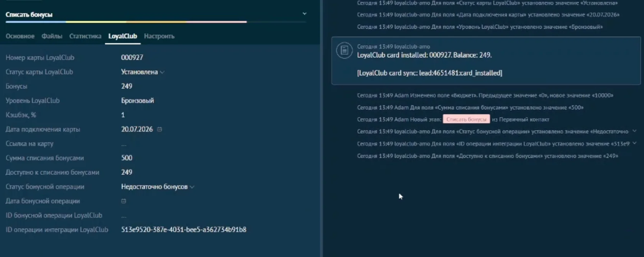Click the Первичный контакт stage text

[524, 119]
